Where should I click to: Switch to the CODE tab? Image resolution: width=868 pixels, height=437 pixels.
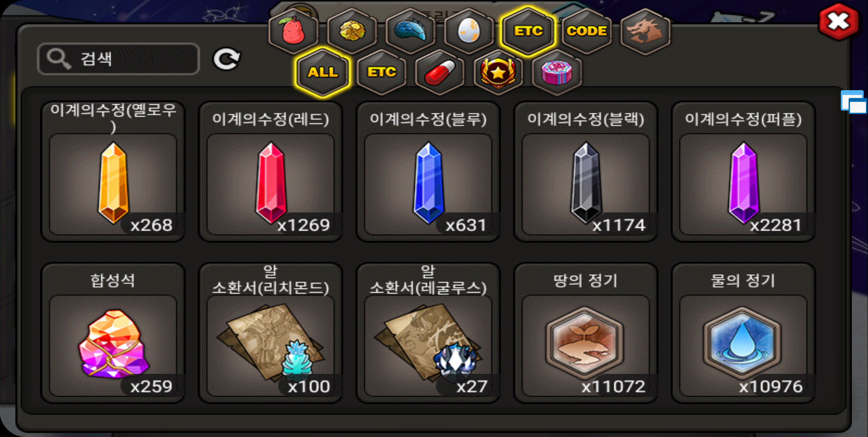pyautogui.click(x=587, y=31)
